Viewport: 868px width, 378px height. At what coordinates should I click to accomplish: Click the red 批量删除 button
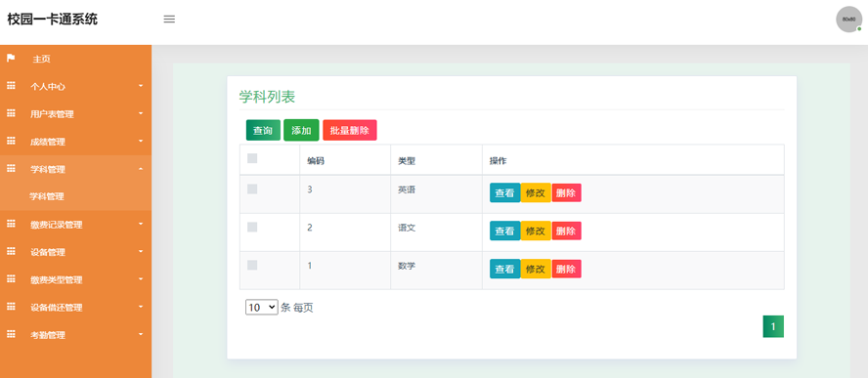tap(350, 131)
